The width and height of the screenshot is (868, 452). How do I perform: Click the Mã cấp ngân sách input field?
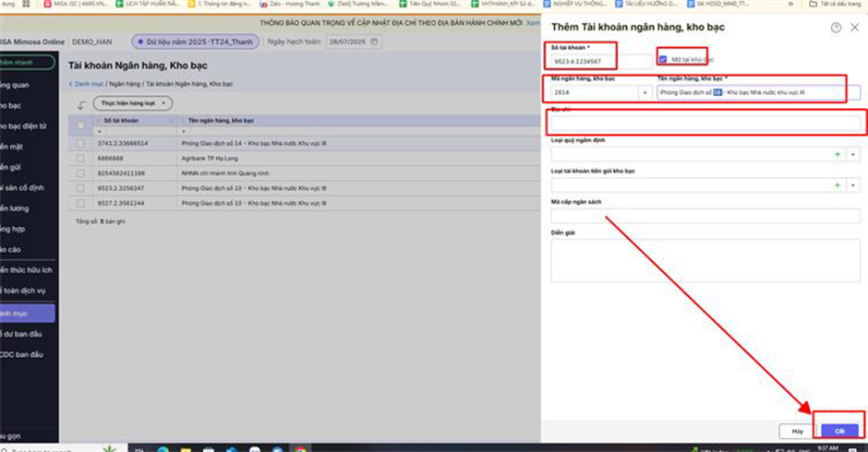pyautogui.click(x=702, y=216)
